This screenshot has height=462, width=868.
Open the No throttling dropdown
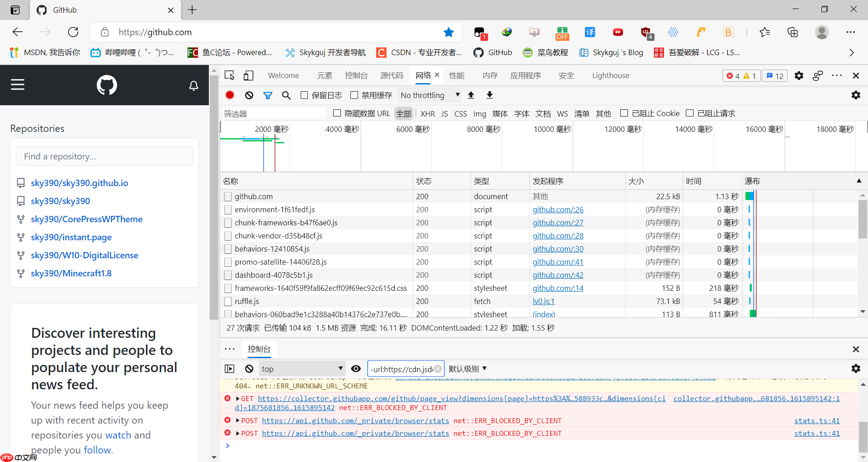click(429, 95)
